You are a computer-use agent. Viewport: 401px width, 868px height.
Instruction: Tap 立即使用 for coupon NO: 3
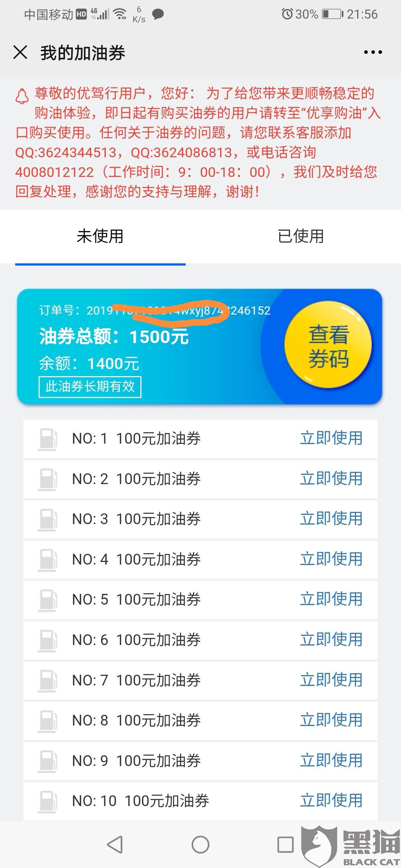pyautogui.click(x=331, y=519)
